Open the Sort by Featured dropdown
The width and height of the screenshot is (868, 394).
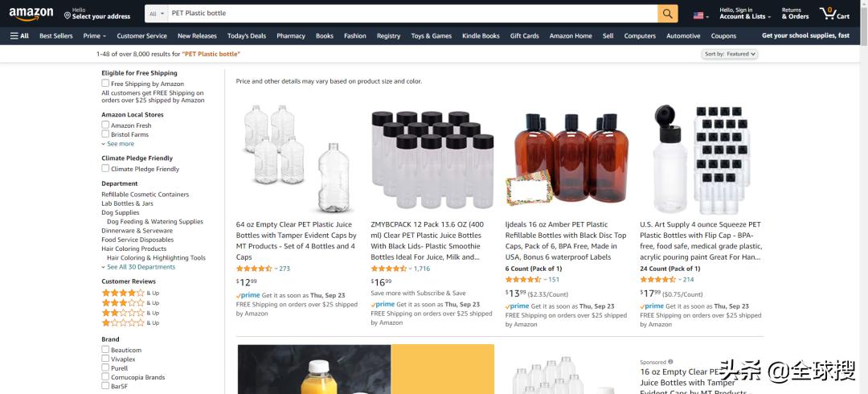coord(729,54)
